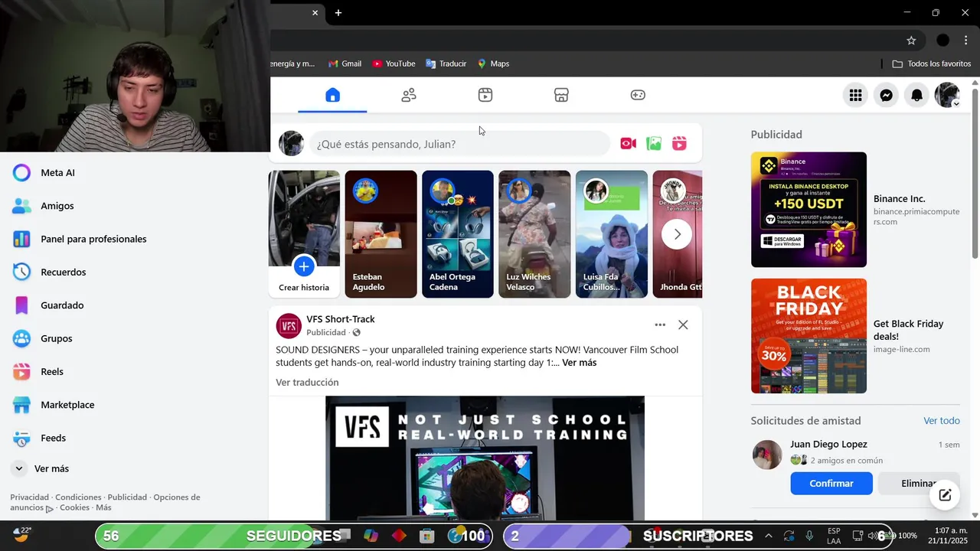
Task: Bookmark this page with the star
Action: click(911, 41)
